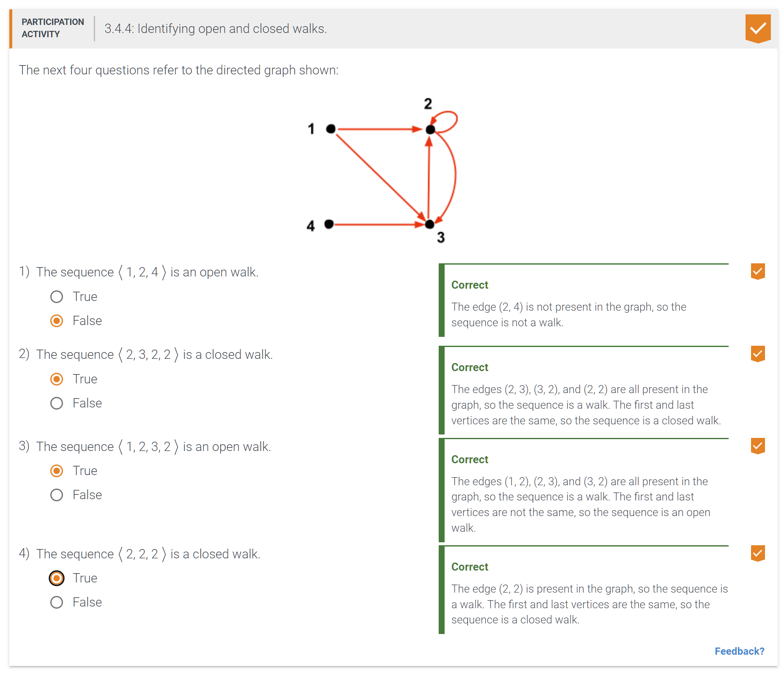Mark False for sequence ⟨2, 2, 2⟩
Screen dimensions: 784x675
coord(57,602)
